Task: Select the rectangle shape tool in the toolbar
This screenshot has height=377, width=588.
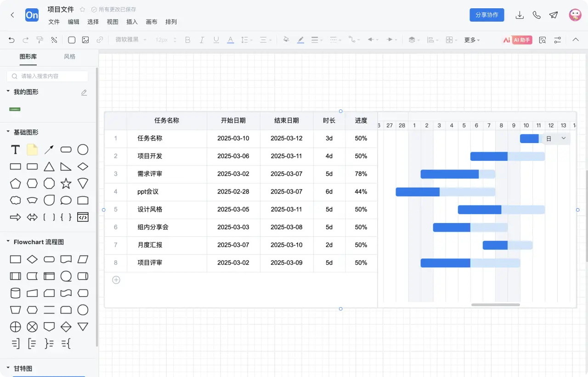Action: click(71, 40)
